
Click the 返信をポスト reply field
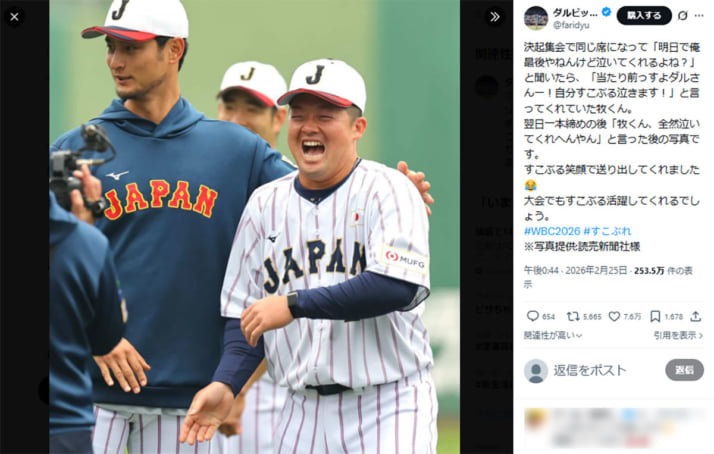pyautogui.click(x=590, y=370)
